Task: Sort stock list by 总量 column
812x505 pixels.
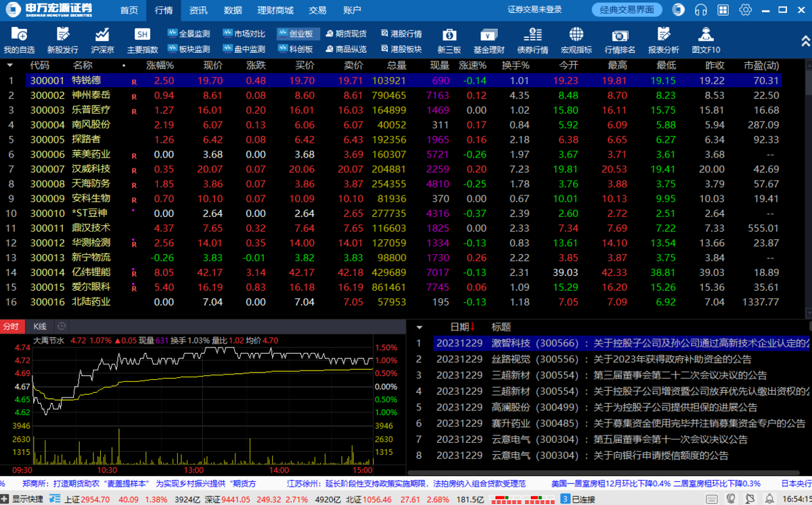Action: pyautogui.click(x=397, y=66)
